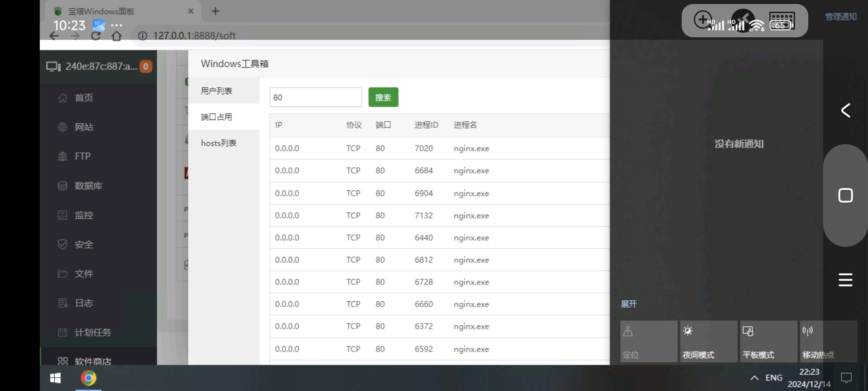Click the site info icon in address bar

(142, 36)
